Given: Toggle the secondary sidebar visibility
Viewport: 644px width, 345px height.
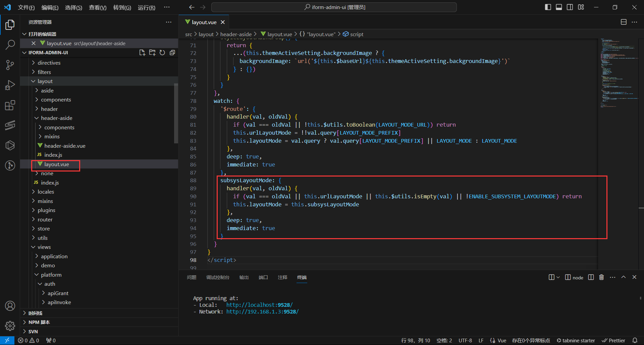Looking at the screenshot, I should (x=570, y=7).
